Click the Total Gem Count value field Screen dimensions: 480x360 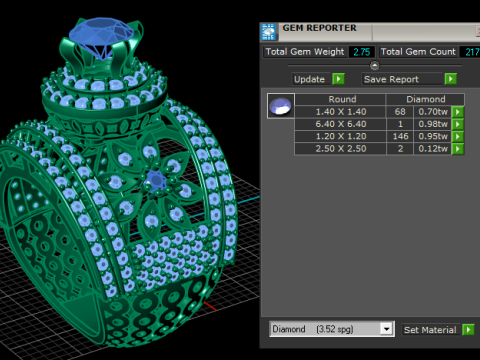pos(470,52)
